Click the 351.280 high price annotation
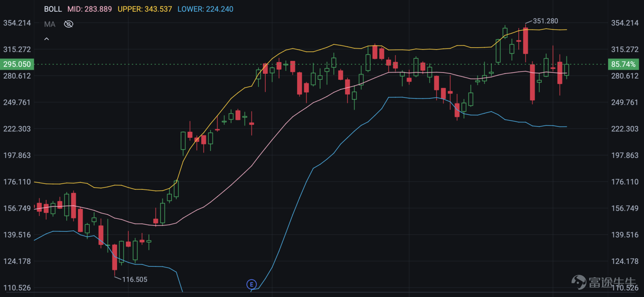This screenshot has height=297, width=644. coord(545,21)
